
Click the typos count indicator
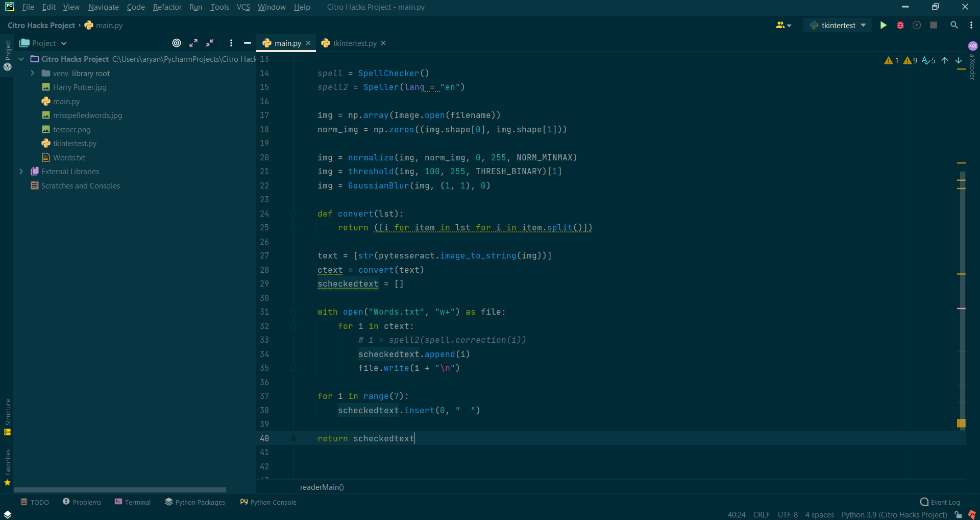pos(929,60)
